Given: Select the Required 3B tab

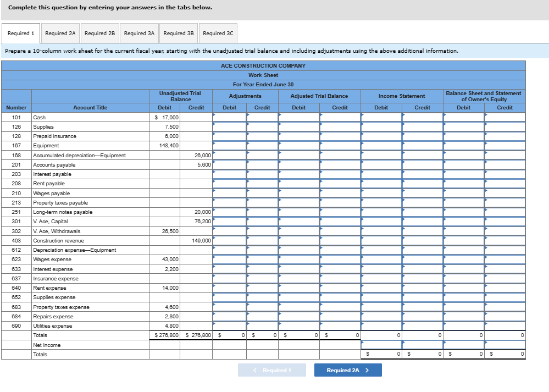Looking at the screenshot, I should pyautogui.click(x=179, y=34).
